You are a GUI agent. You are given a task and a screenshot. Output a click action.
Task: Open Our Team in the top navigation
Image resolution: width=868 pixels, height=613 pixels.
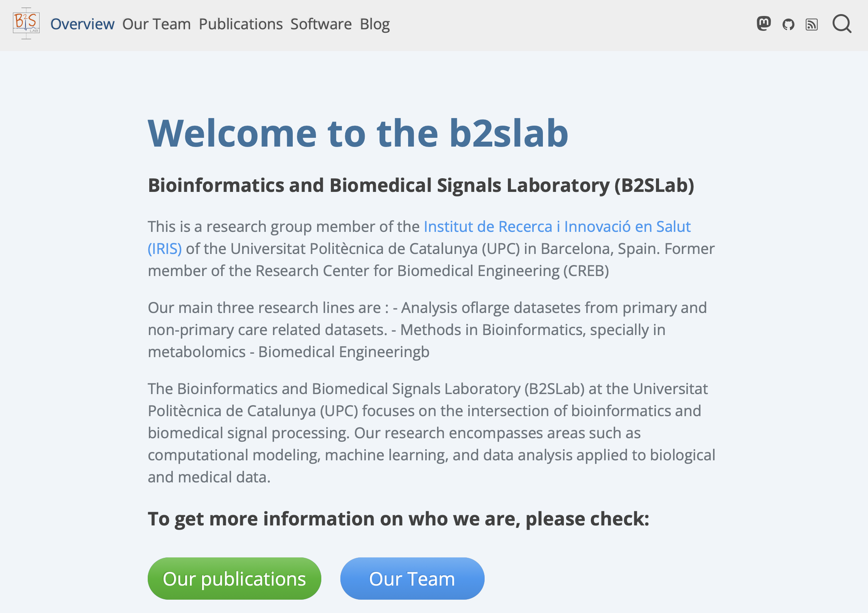pos(156,24)
